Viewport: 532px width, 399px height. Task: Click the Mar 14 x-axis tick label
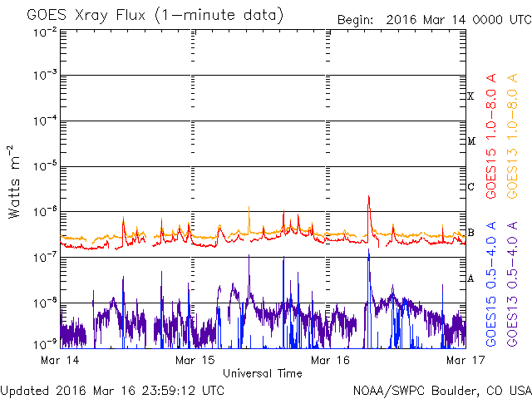click(57, 360)
